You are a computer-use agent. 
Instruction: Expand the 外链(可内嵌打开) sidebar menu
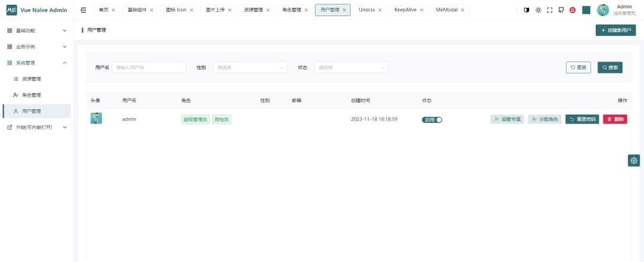(x=36, y=127)
